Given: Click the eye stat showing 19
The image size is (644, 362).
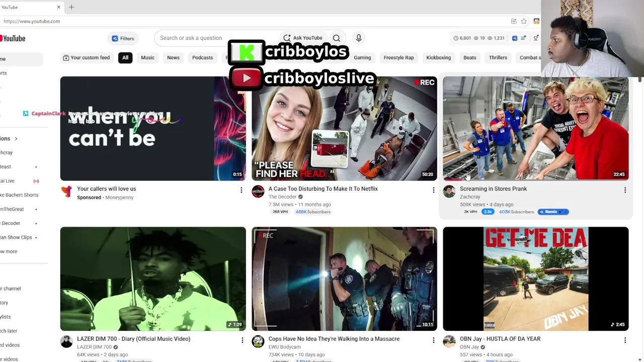Looking at the screenshot, I should pyautogui.click(x=479, y=38).
